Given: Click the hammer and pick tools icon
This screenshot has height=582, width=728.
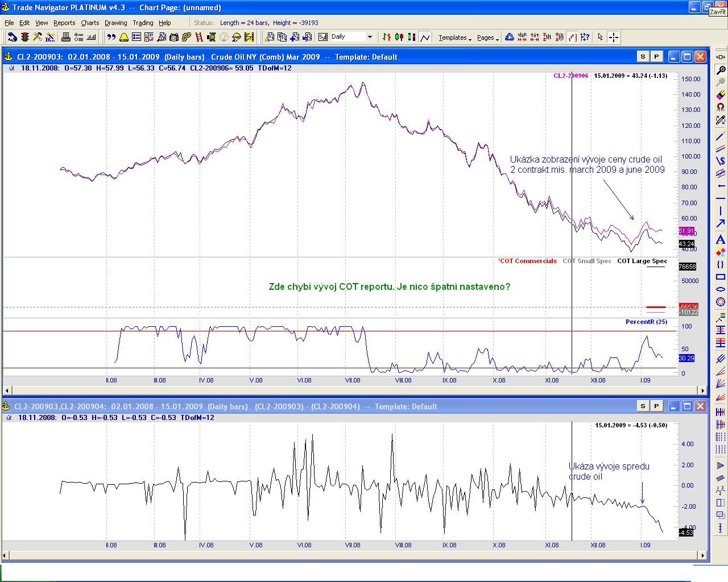Looking at the screenshot, I should coord(38,37).
